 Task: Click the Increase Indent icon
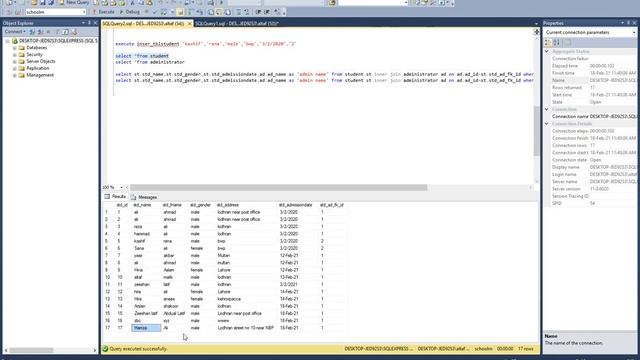267,12
